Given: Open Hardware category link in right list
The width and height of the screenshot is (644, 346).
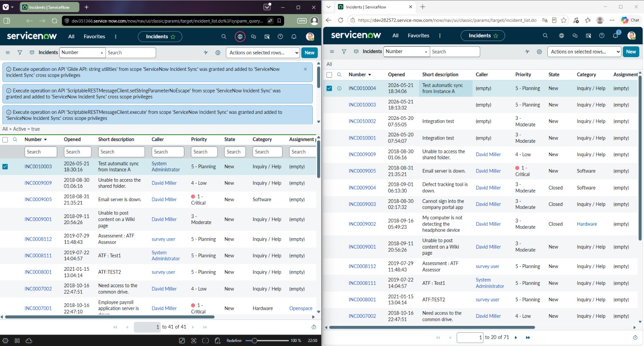Looking at the screenshot, I should 587,224.
